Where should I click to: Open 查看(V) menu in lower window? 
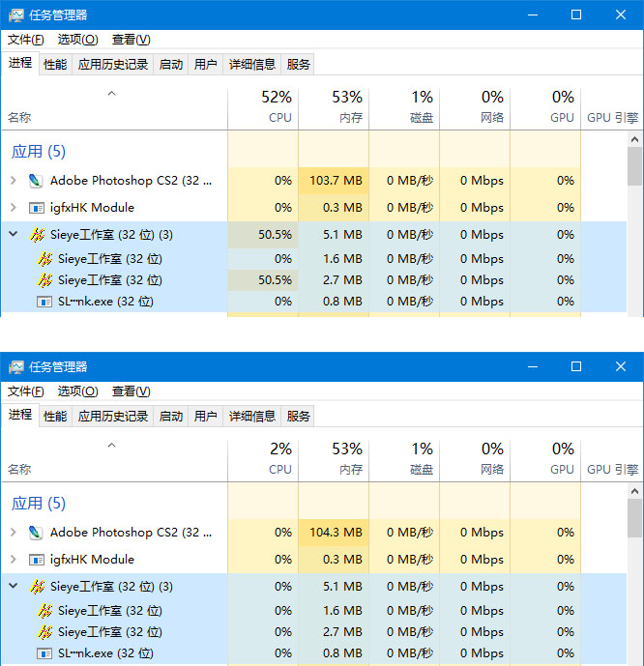tap(132, 391)
